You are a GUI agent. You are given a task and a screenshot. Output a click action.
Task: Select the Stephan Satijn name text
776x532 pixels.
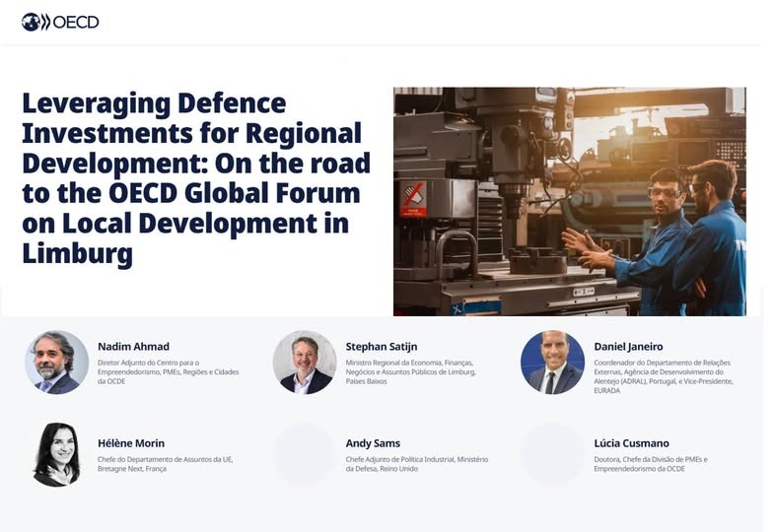pyautogui.click(x=382, y=347)
